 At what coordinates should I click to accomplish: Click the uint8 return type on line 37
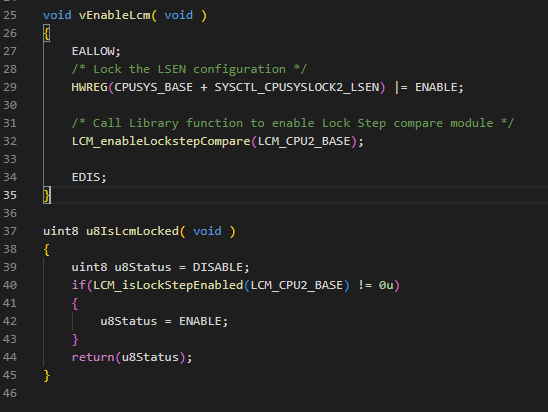61,231
